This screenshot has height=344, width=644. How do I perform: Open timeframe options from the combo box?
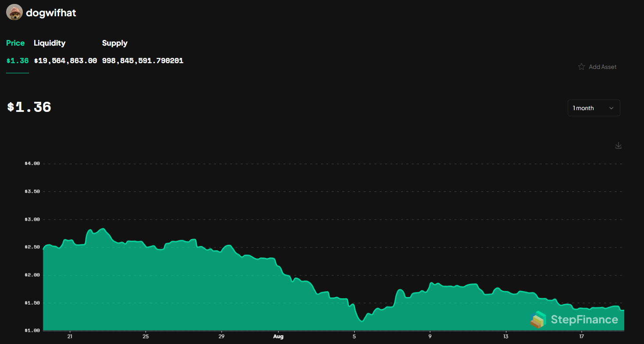click(x=594, y=107)
